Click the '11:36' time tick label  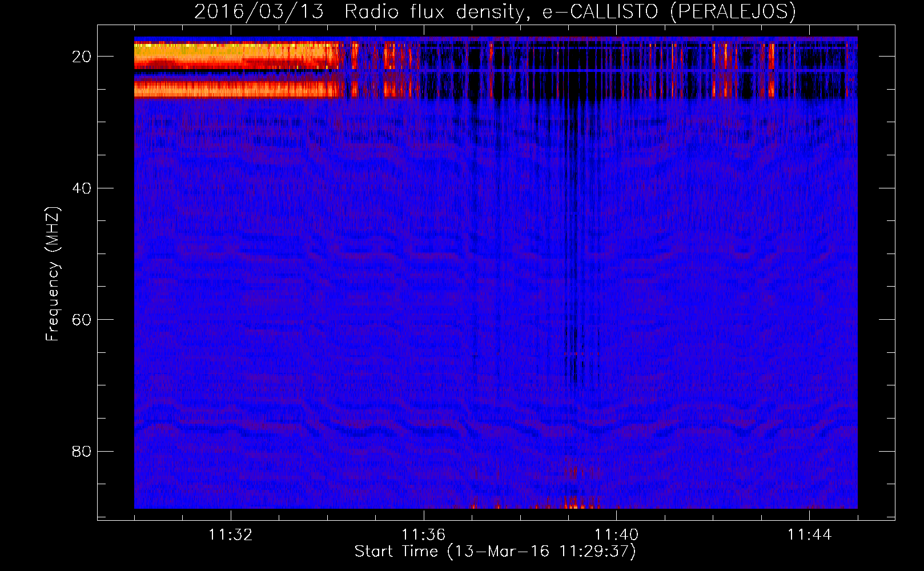click(424, 535)
